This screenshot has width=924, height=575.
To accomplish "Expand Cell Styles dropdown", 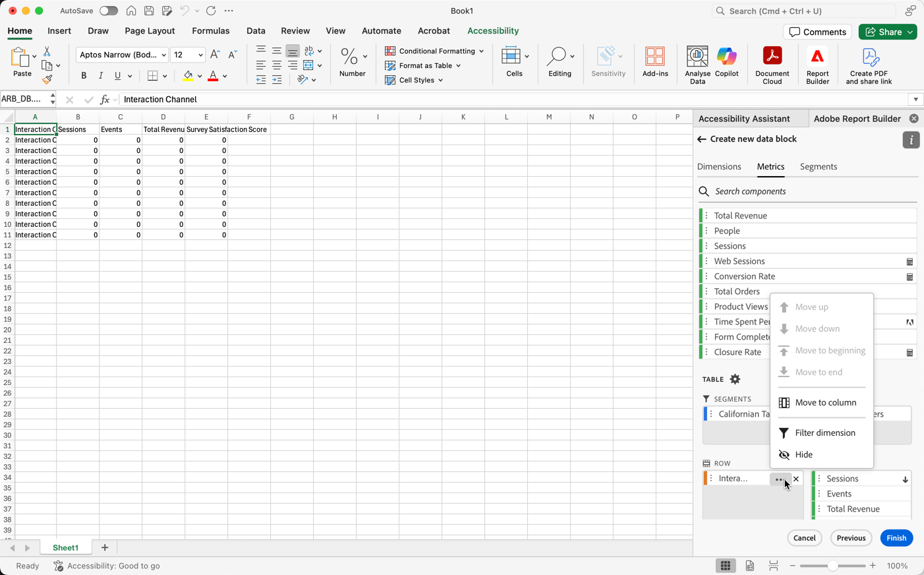I will point(441,80).
